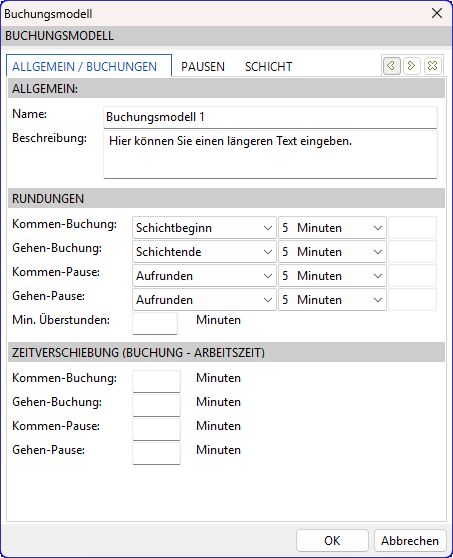
Task: Open Gehen-Pause 5 Minuten interval dropdown
Action: tap(332, 300)
